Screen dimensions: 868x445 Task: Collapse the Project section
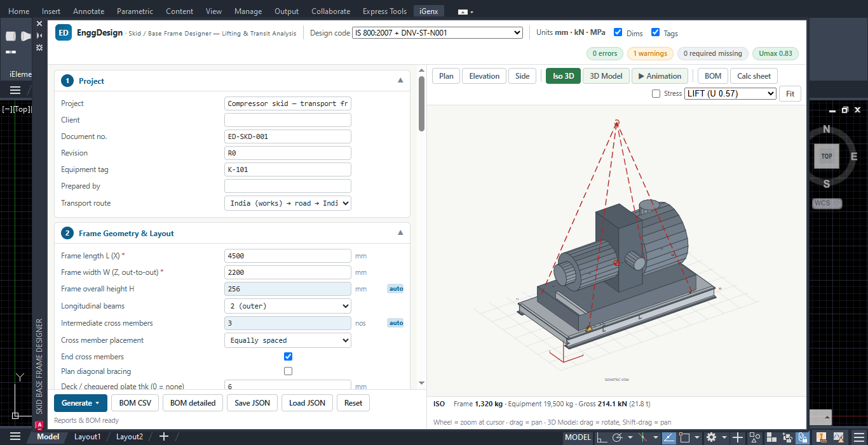coord(400,81)
